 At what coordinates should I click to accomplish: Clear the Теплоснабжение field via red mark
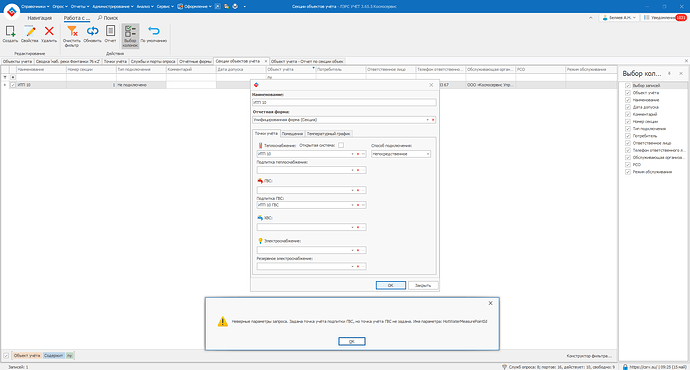coord(358,154)
